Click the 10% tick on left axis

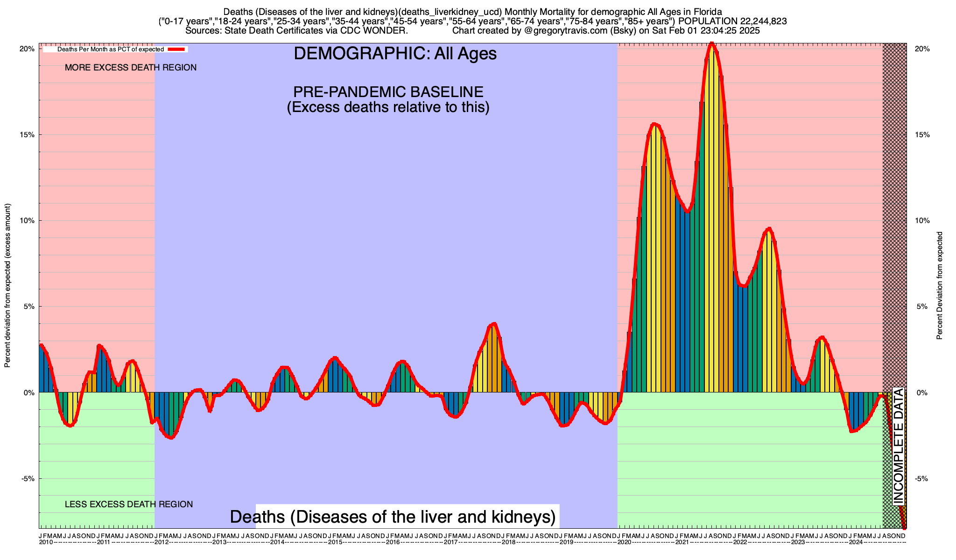click(x=28, y=221)
